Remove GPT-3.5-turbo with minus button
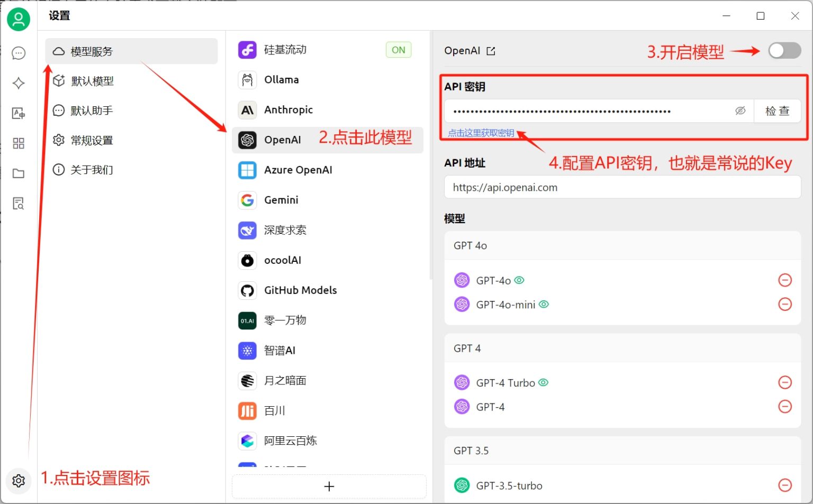 785,484
